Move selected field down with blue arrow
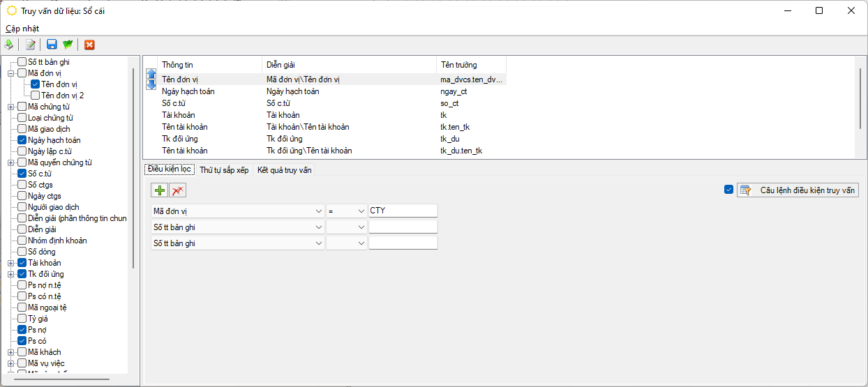 tap(151, 85)
